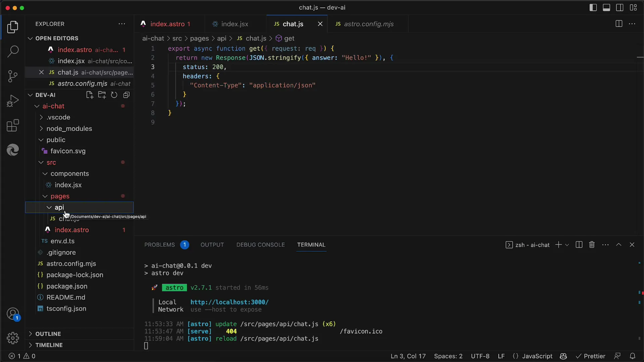Change the UTF-8 encoding in status bar
Viewport: 644px width, 362px height.
point(480,356)
